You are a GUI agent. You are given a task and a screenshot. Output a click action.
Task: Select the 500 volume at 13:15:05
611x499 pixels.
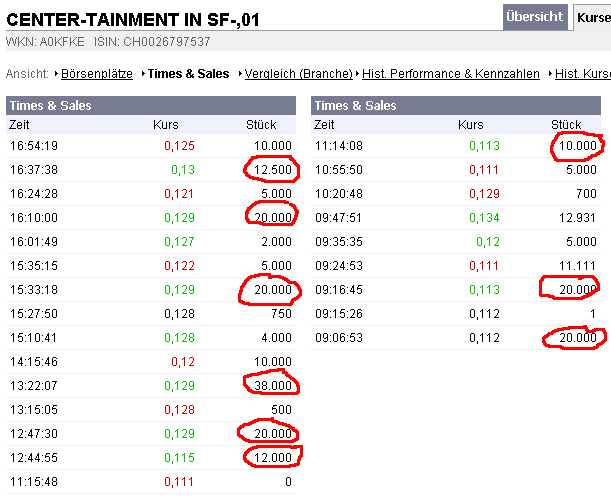(x=281, y=410)
